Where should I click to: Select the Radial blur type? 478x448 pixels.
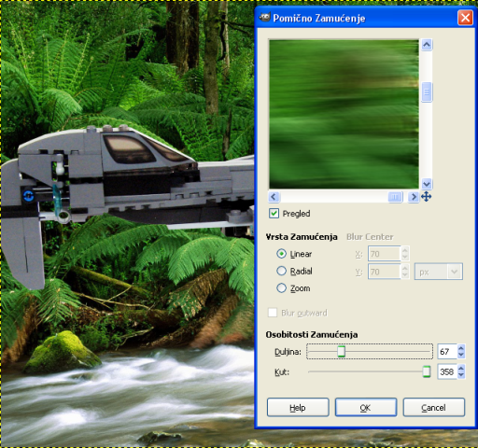281,271
